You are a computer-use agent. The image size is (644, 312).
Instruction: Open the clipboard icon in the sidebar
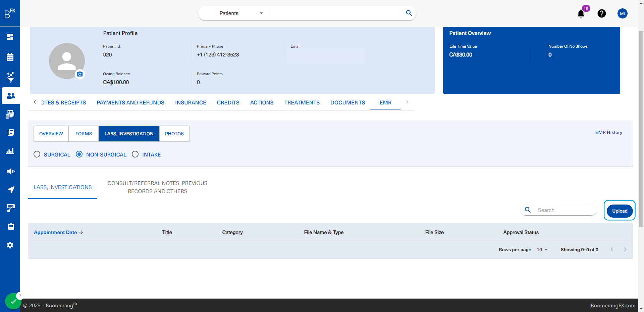coord(11,226)
